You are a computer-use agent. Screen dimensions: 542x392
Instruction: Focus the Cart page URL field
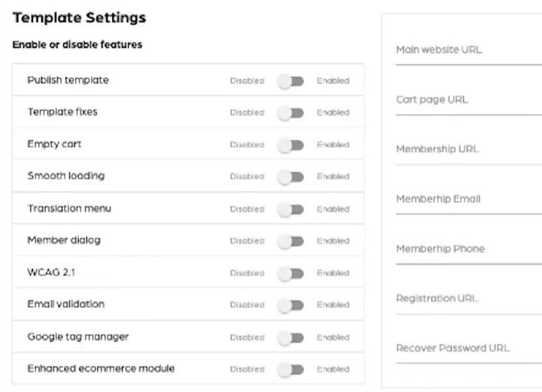[x=468, y=101]
